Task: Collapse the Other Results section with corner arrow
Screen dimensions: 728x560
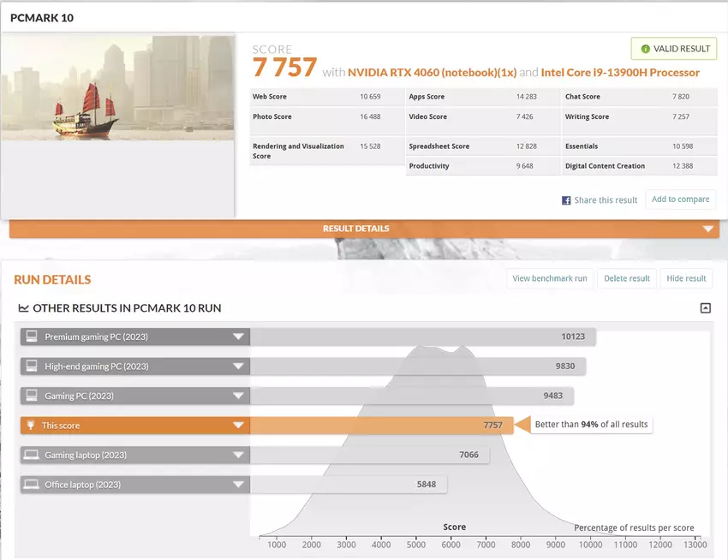Action: click(705, 308)
